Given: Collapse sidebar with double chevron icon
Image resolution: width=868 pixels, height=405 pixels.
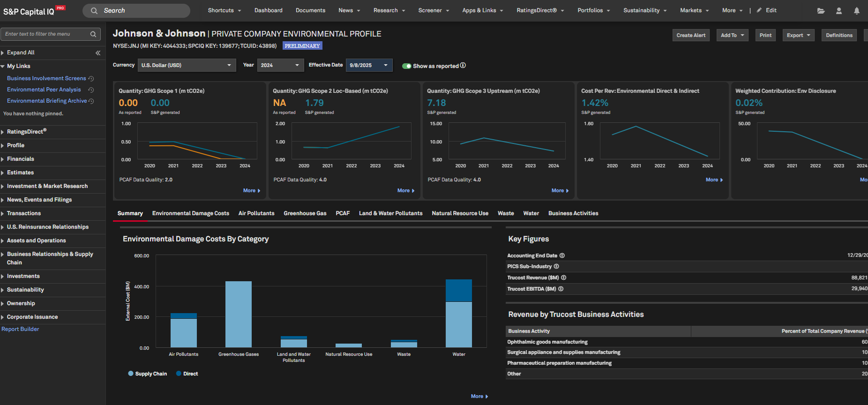Looking at the screenshot, I should click(x=98, y=53).
